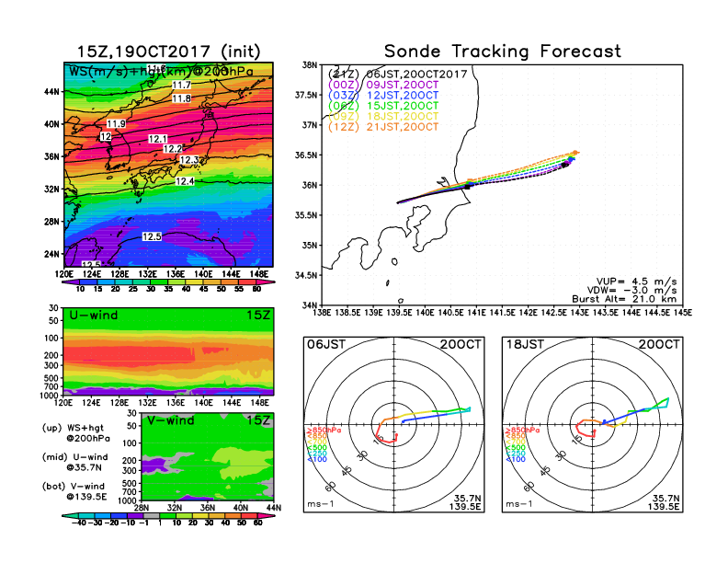728x563 pixels.
Task: Select the orange '(12Z) 21JST' legend entry
Action: click(x=383, y=127)
